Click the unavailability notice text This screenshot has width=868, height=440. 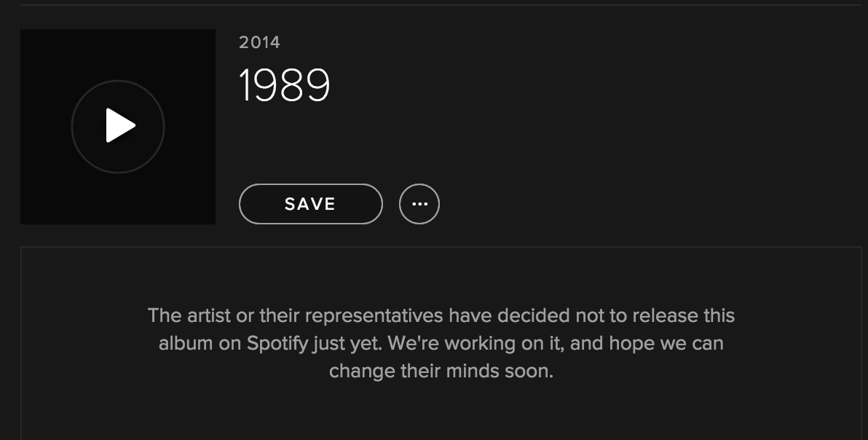[x=441, y=343]
